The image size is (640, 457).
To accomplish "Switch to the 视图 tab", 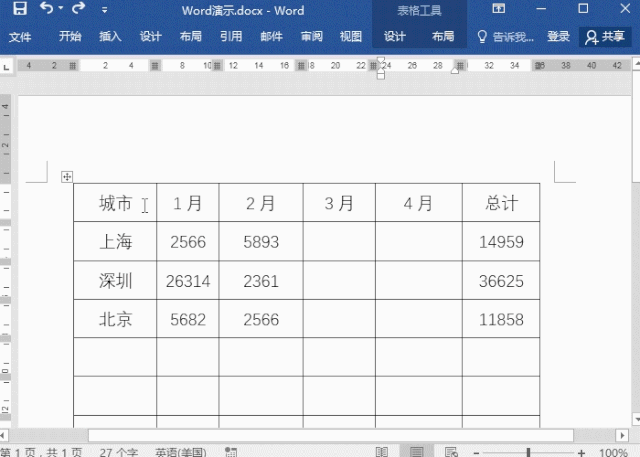I will pyautogui.click(x=351, y=37).
